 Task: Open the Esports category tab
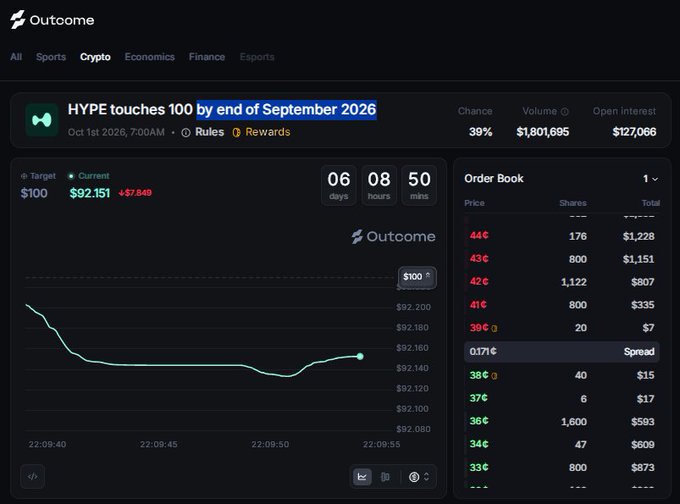pyautogui.click(x=257, y=57)
